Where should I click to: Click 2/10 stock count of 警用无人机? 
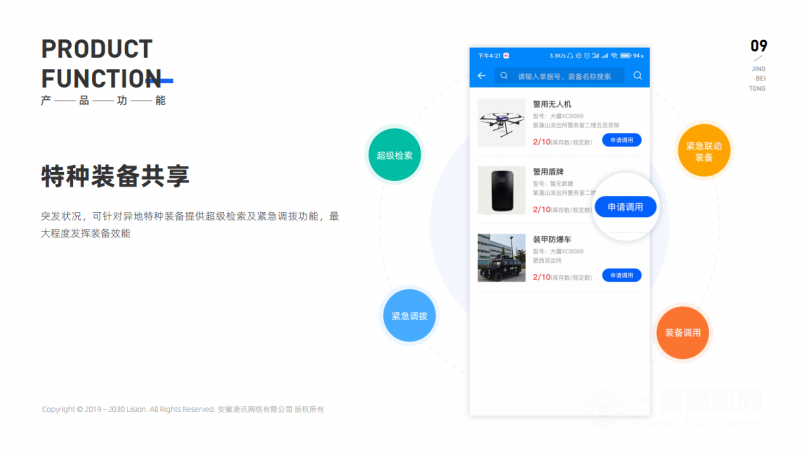point(541,142)
